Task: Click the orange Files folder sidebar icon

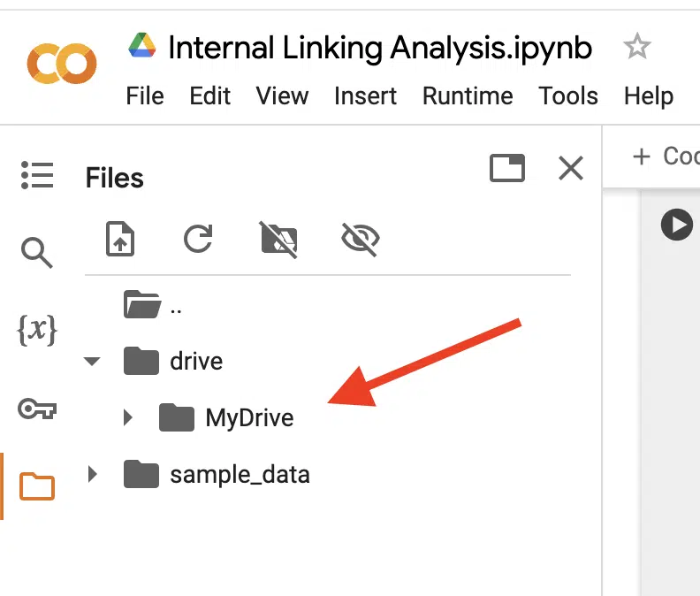Action: pos(37,486)
